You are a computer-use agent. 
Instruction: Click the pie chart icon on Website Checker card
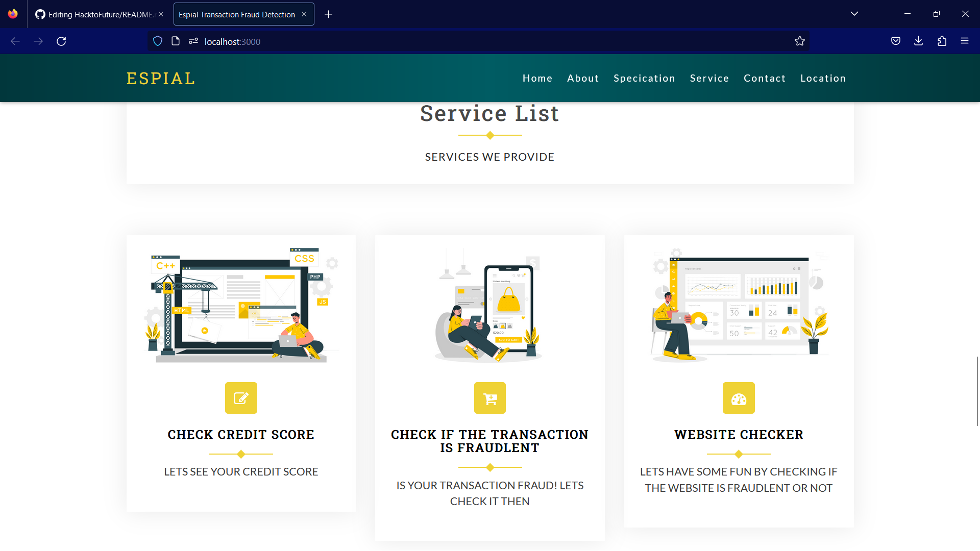pos(739,398)
